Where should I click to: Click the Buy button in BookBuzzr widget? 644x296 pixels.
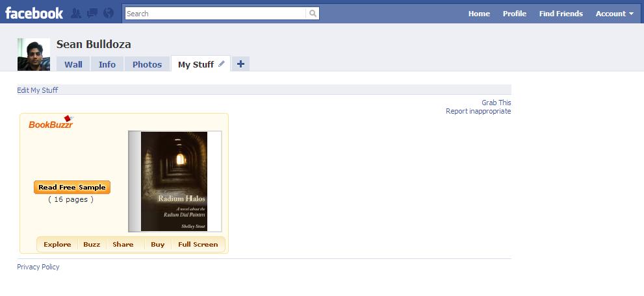click(x=158, y=244)
